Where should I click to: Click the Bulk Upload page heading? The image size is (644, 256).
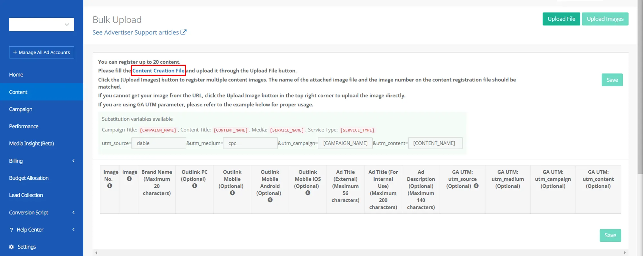pyautogui.click(x=117, y=20)
